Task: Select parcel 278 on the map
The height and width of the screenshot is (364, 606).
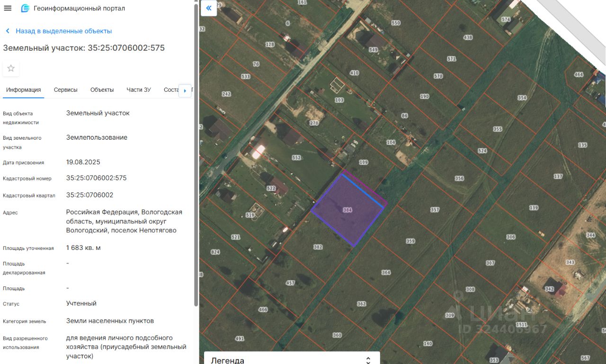Action: pos(314,123)
